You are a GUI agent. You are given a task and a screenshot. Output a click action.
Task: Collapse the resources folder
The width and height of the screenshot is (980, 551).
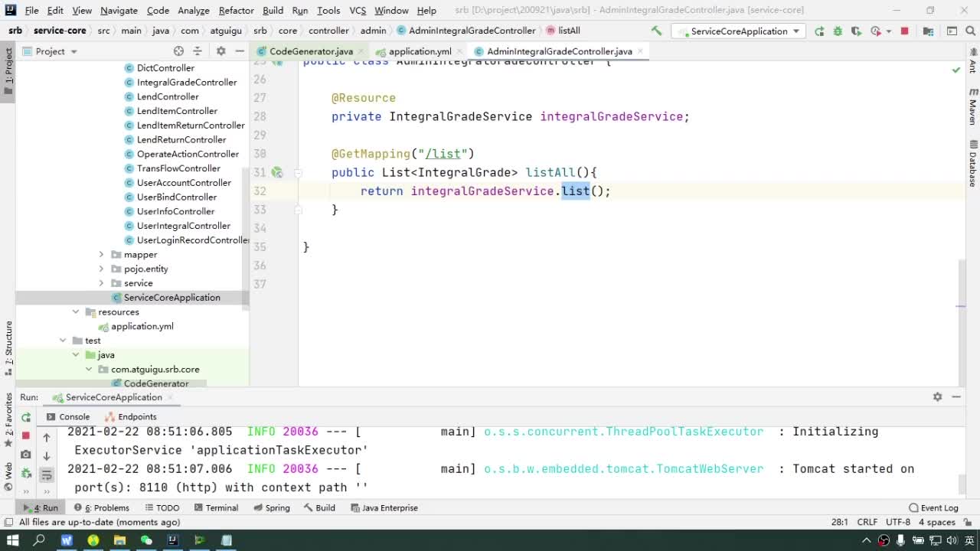click(x=75, y=311)
